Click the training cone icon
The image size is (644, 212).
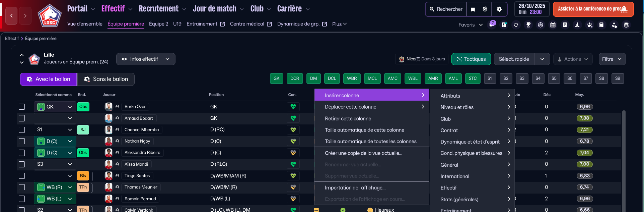tap(577, 25)
